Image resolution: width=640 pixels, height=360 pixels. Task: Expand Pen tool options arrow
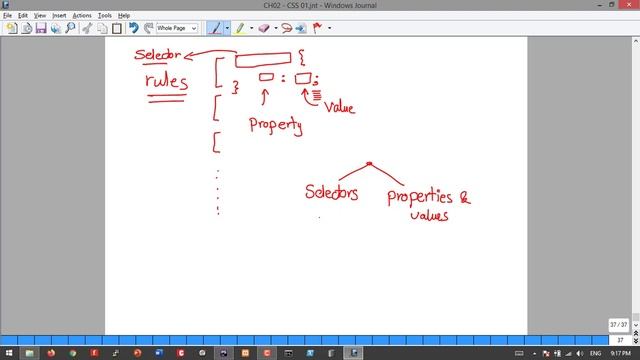(227, 28)
